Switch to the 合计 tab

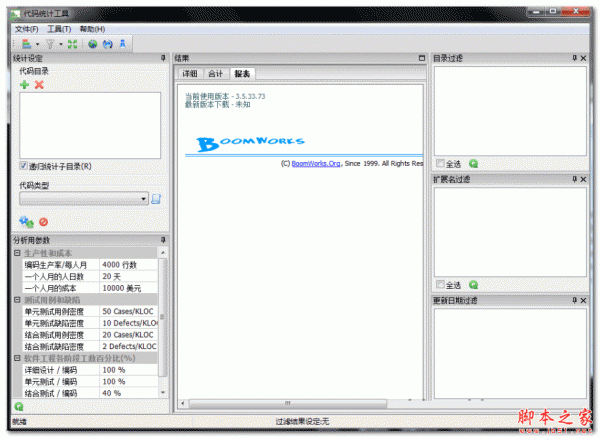[215, 73]
